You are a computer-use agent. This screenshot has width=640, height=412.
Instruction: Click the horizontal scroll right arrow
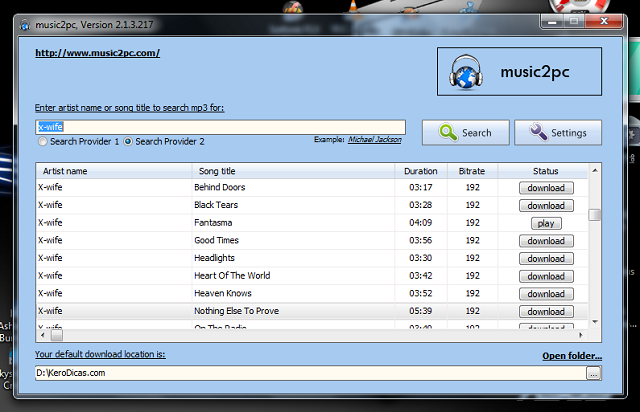click(581, 335)
